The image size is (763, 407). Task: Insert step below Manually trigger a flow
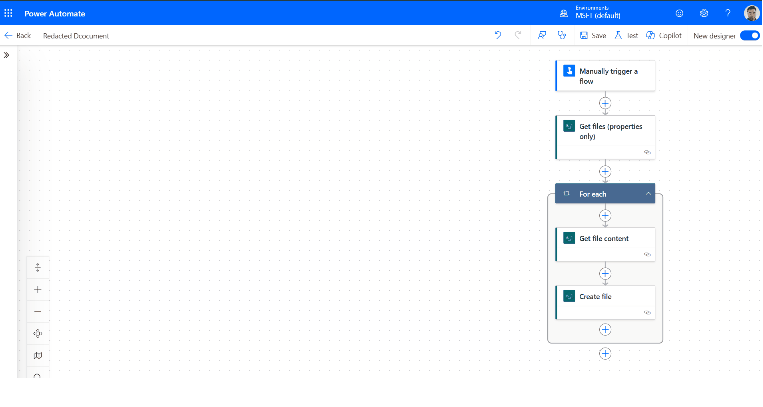(605, 103)
